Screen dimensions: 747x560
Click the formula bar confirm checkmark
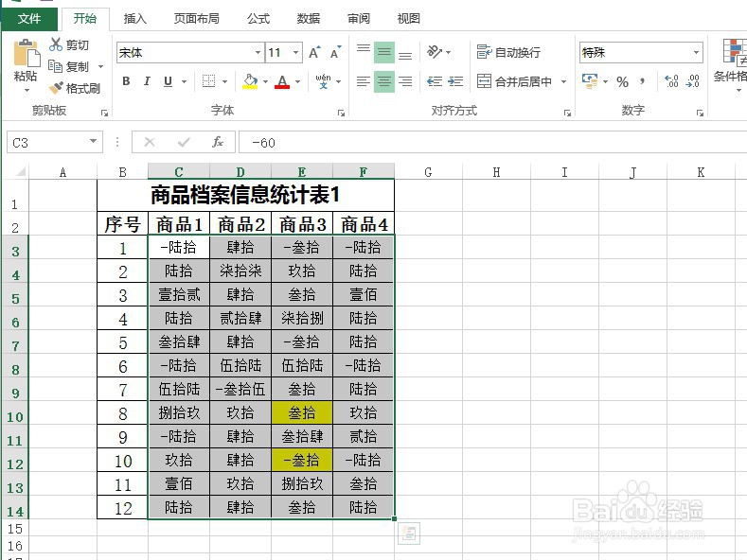[184, 142]
